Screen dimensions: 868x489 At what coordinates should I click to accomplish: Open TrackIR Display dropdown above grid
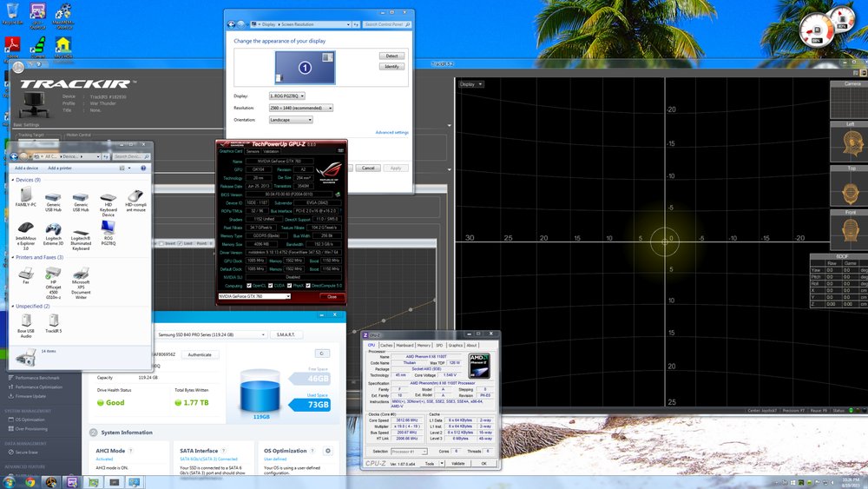click(x=471, y=84)
